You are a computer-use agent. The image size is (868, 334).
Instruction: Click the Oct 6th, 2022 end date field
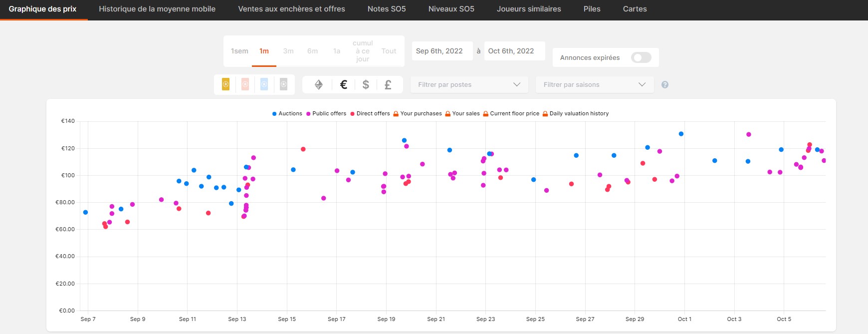(514, 51)
